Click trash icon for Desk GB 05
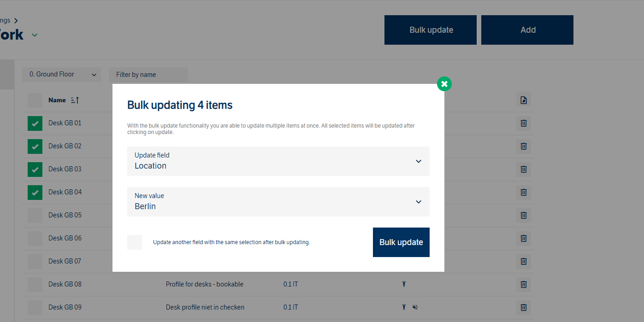Screen dimensions: 644x322 [x=524, y=215]
